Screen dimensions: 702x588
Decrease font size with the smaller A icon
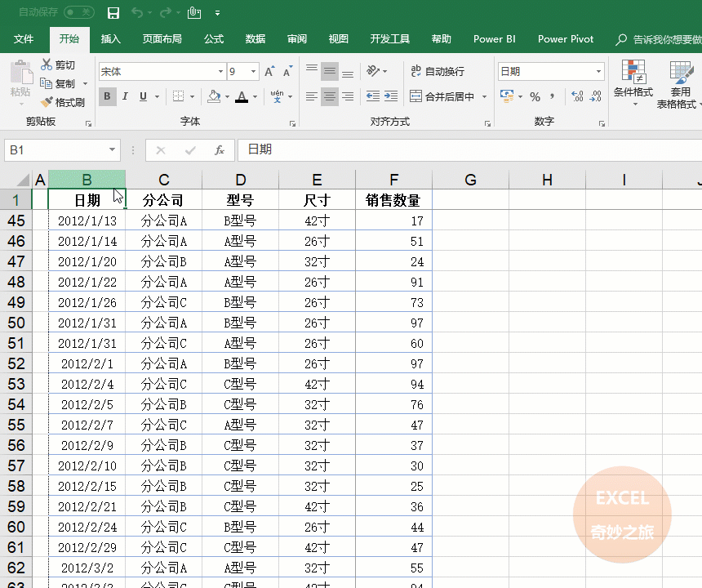tap(287, 72)
